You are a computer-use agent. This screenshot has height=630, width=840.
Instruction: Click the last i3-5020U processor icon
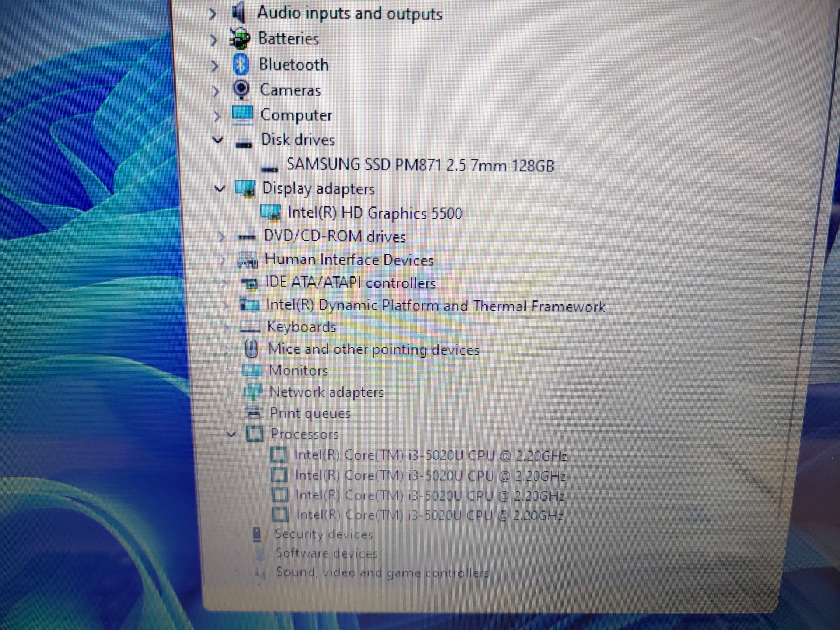[281, 514]
